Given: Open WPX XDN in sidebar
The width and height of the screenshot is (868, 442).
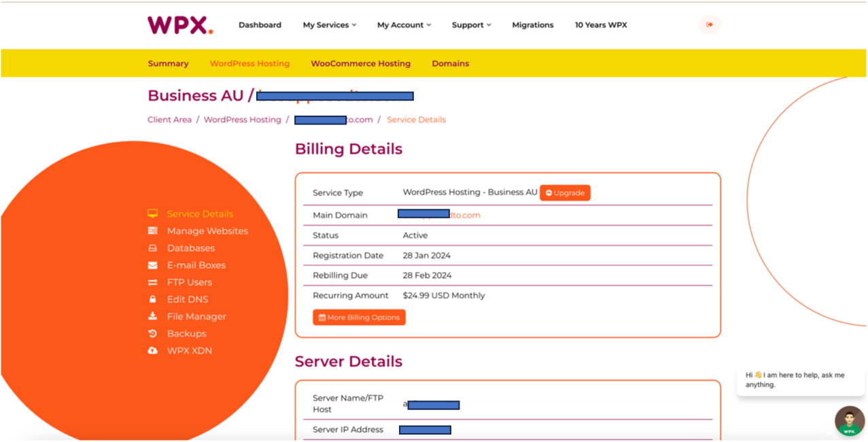Looking at the screenshot, I should (190, 351).
